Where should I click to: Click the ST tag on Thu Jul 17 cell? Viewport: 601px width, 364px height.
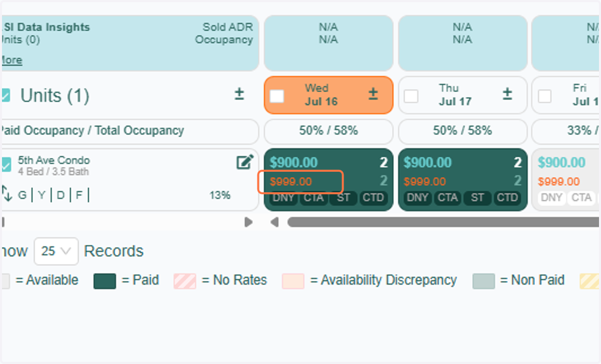477,198
